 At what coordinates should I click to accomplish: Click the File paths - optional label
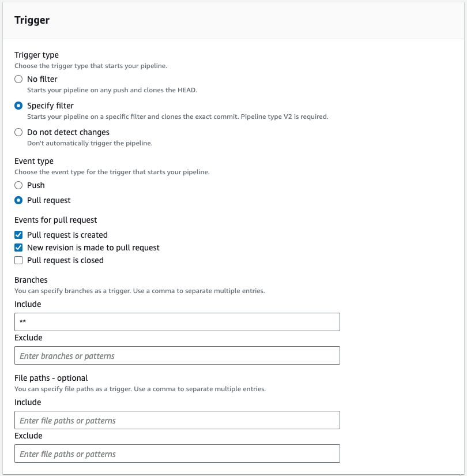click(50, 378)
